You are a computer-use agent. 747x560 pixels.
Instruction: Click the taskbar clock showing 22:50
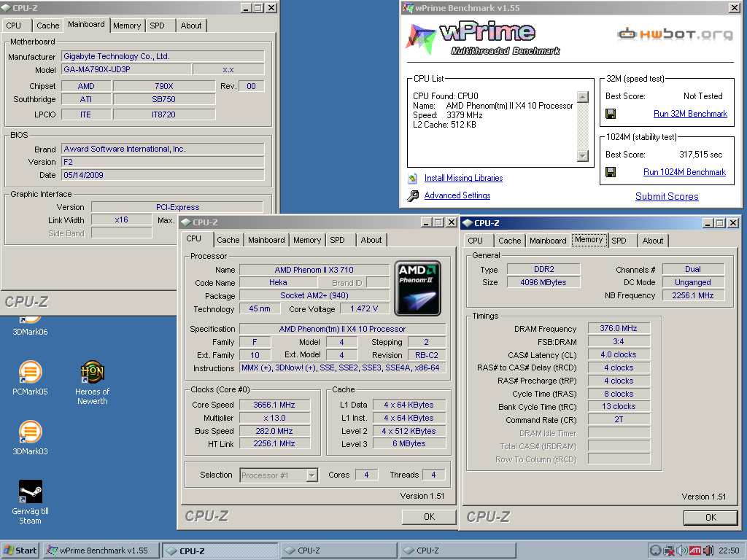[729, 551]
